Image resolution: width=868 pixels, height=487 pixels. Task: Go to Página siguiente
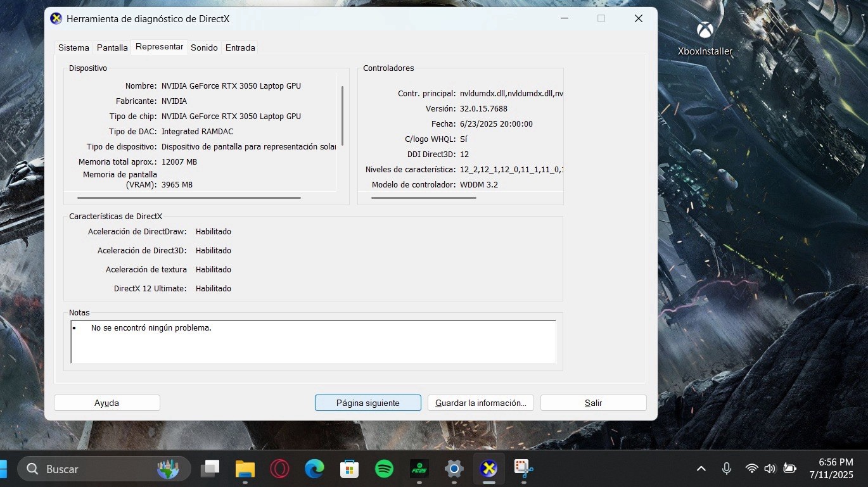point(368,403)
